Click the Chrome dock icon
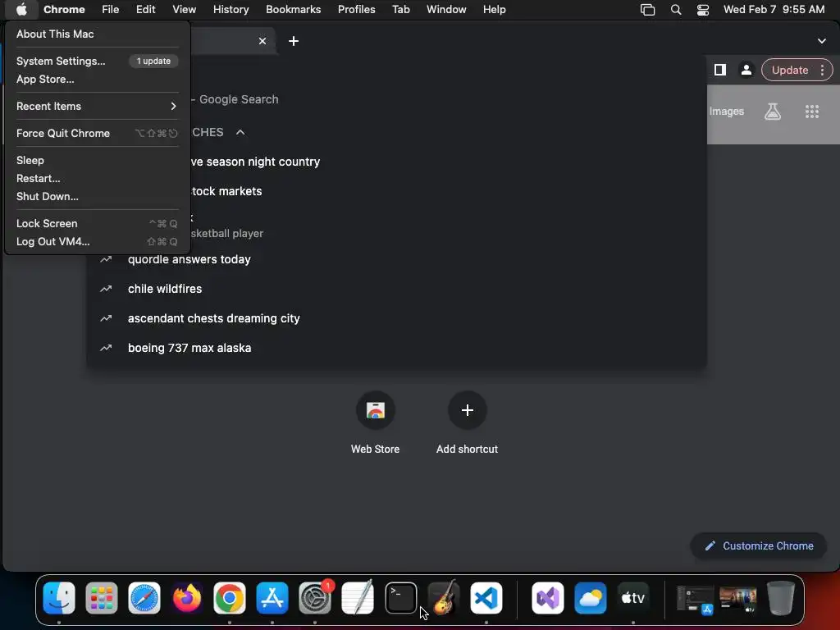Screen dimensions: 840x630 [230, 598]
